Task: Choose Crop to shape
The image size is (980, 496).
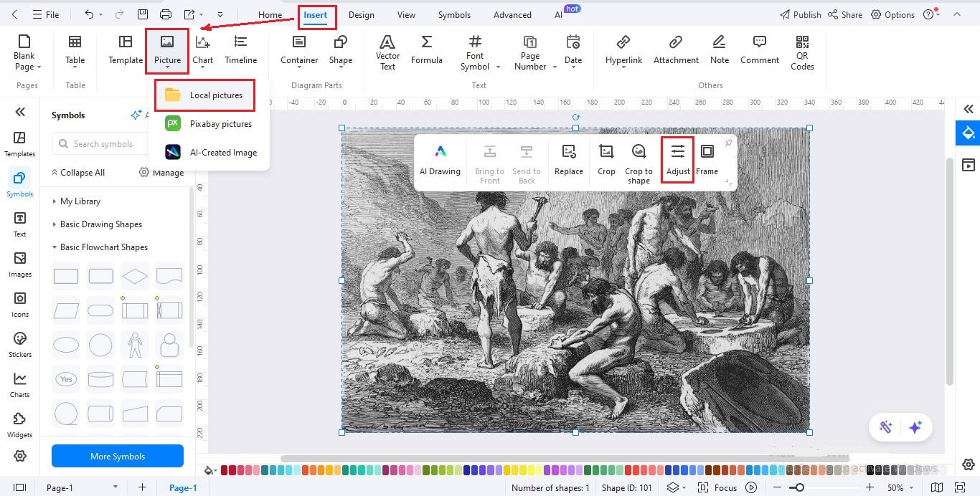Action: (639, 163)
